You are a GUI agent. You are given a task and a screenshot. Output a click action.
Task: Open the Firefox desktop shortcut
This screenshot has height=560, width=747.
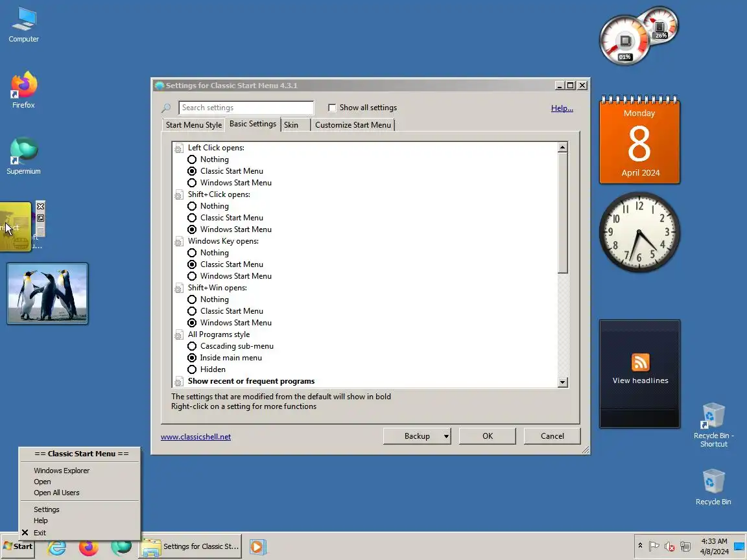pyautogui.click(x=23, y=89)
